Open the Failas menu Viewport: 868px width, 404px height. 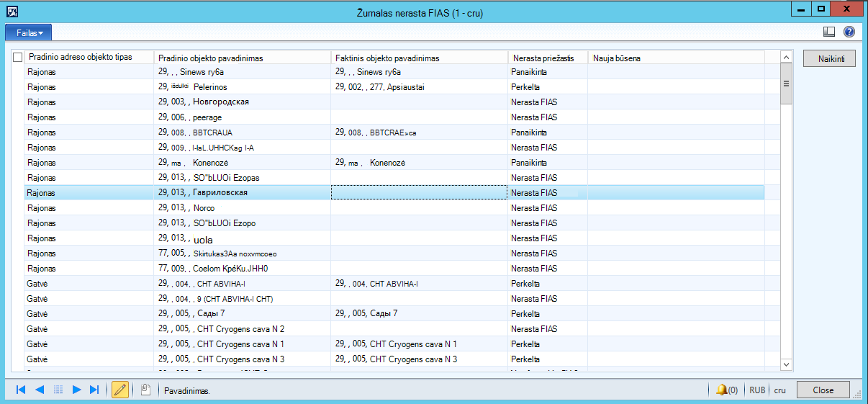(x=28, y=32)
